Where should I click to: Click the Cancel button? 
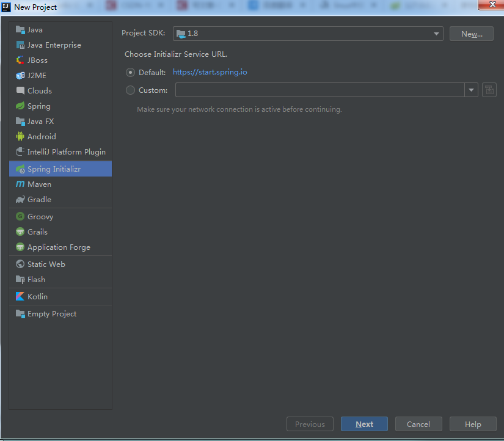point(418,425)
